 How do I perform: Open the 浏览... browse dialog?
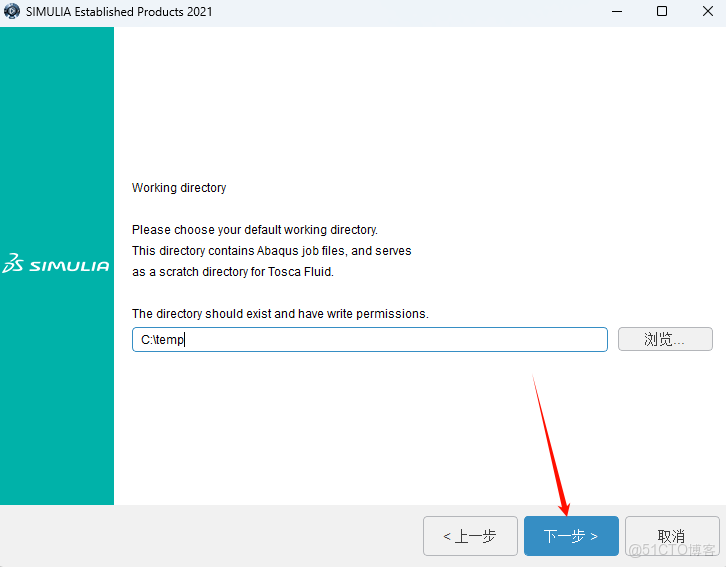[x=665, y=339]
